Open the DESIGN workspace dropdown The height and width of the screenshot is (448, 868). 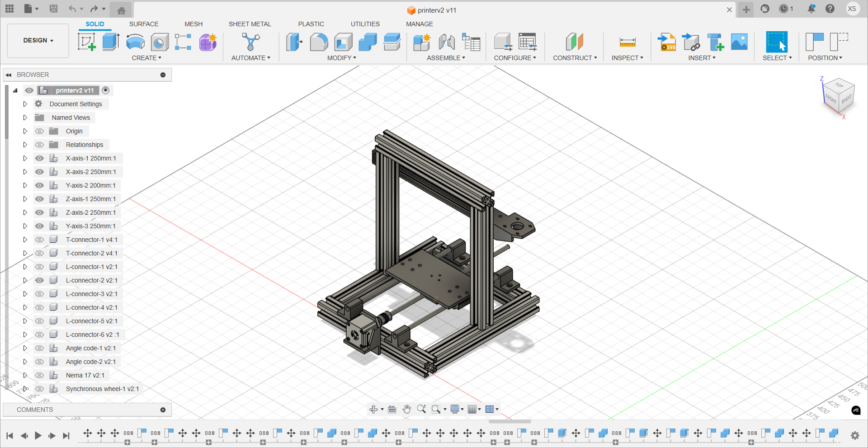(38, 41)
